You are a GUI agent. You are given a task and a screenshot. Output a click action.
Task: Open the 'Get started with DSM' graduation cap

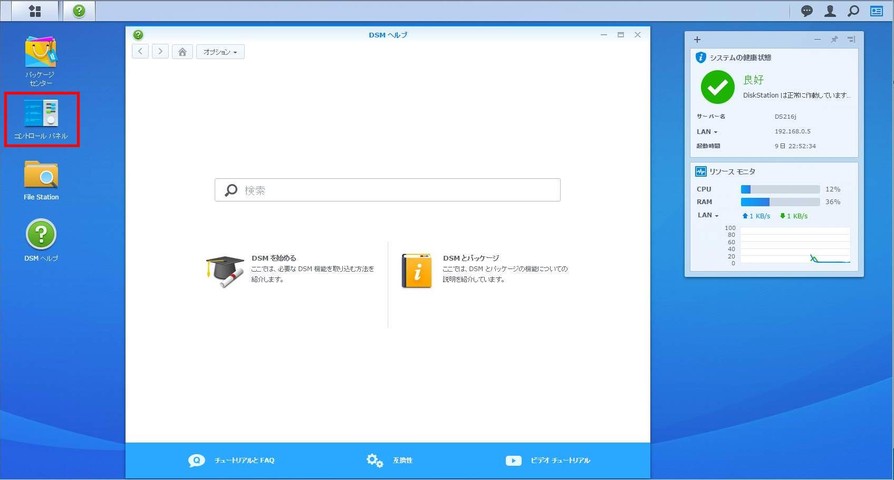pyautogui.click(x=225, y=271)
